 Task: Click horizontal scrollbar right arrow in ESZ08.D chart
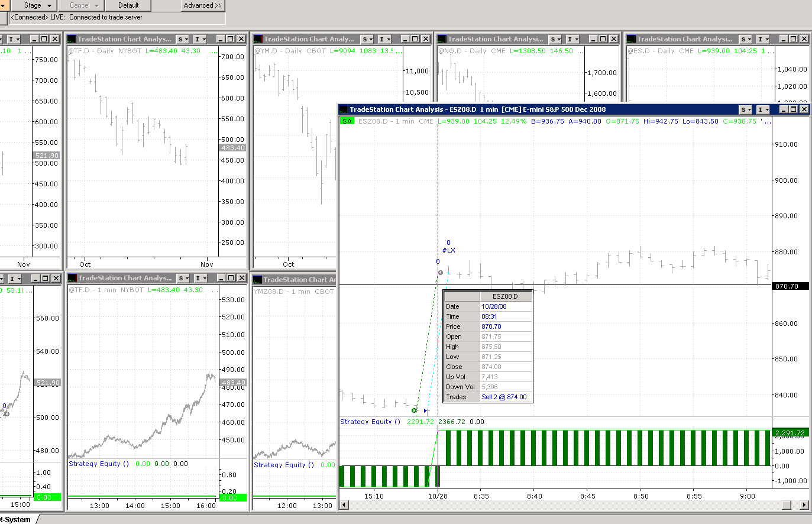click(x=804, y=504)
